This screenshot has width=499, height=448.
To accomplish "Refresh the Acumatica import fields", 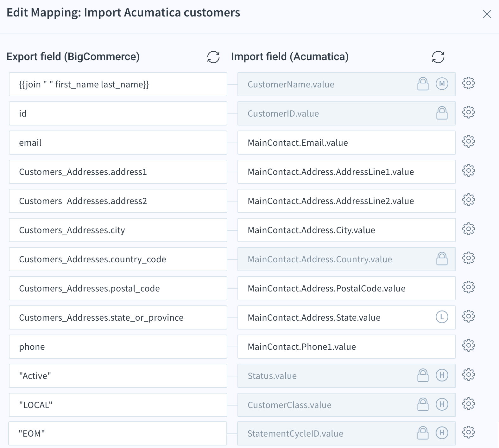I will pos(438,57).
